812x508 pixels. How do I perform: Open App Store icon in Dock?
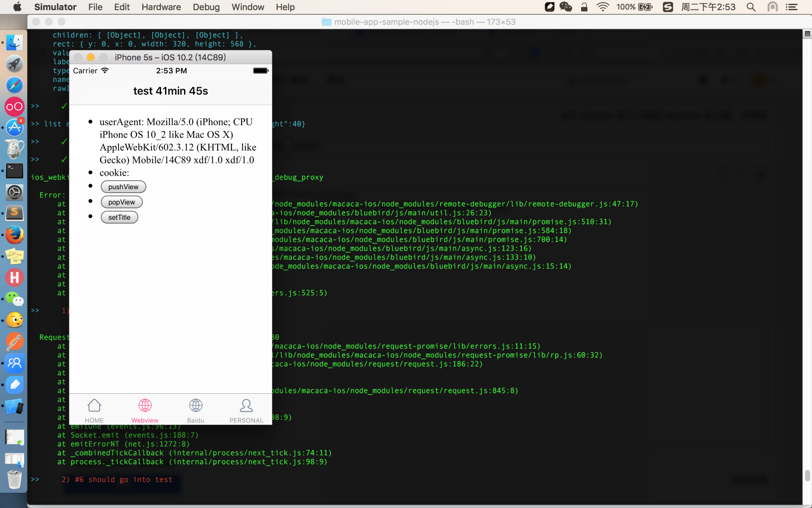(x=14, y=128)
